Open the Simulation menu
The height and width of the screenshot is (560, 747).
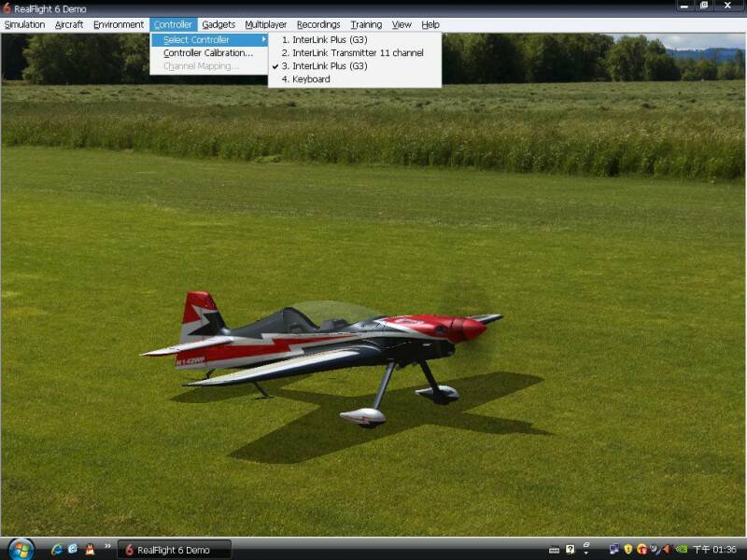pyautogui.click(x=24, y=25)
